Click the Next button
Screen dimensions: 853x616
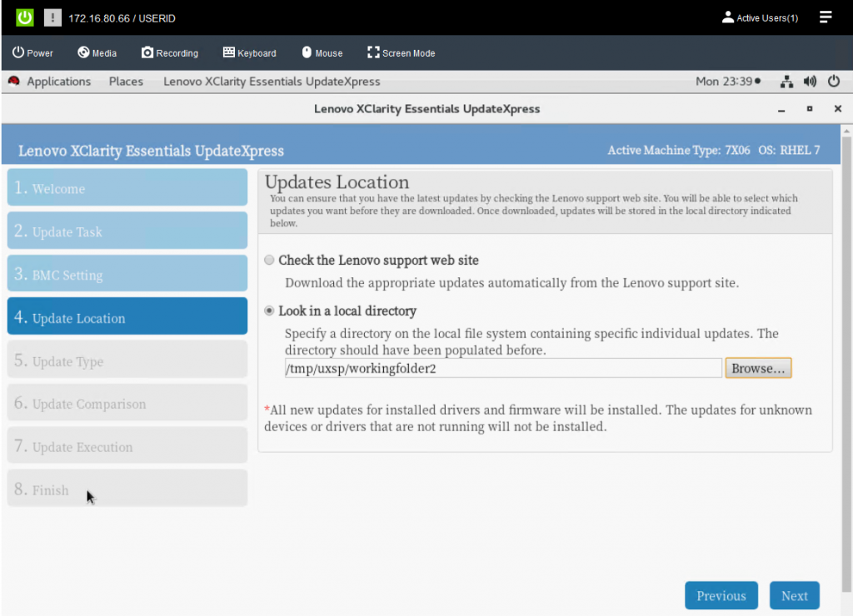click(x=794, y=595)
